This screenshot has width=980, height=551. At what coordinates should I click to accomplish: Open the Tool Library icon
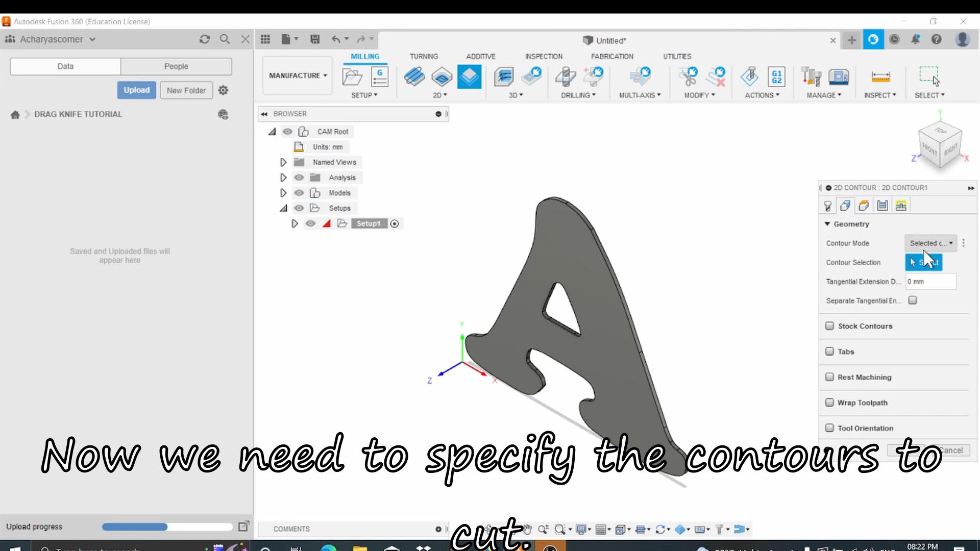pos(811,77)
